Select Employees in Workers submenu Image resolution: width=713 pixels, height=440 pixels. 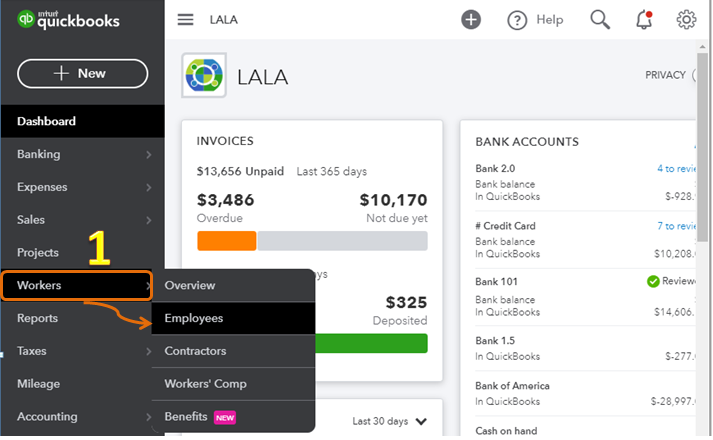tap(194, 318)
